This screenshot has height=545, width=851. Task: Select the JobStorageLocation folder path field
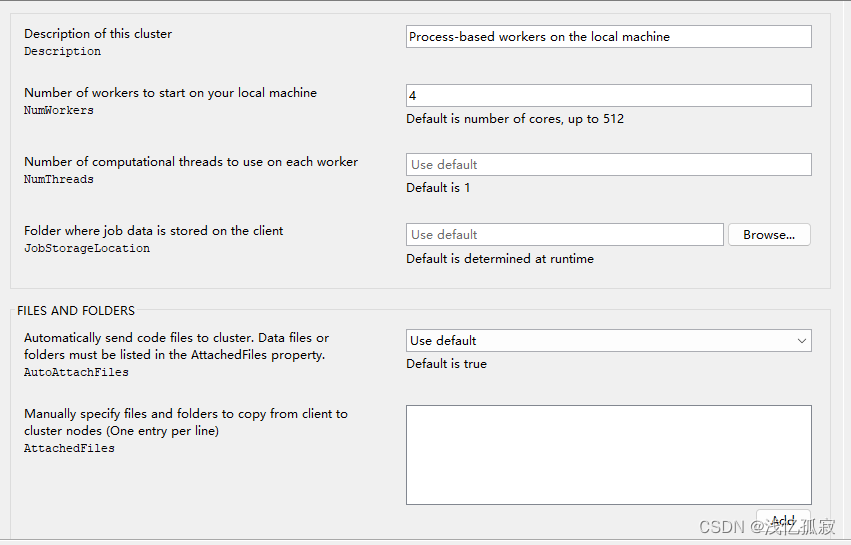(564, 235)
